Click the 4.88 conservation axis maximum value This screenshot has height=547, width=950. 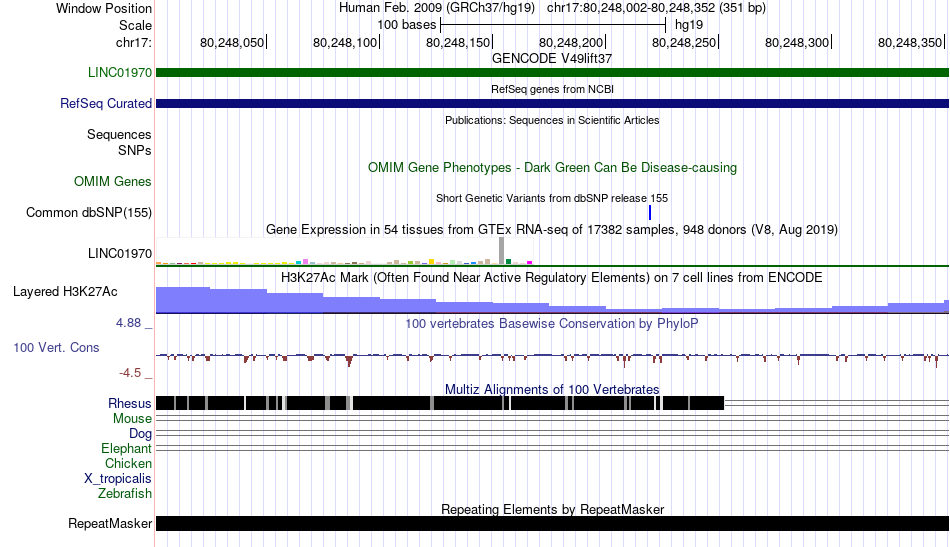tap(128, 323)
